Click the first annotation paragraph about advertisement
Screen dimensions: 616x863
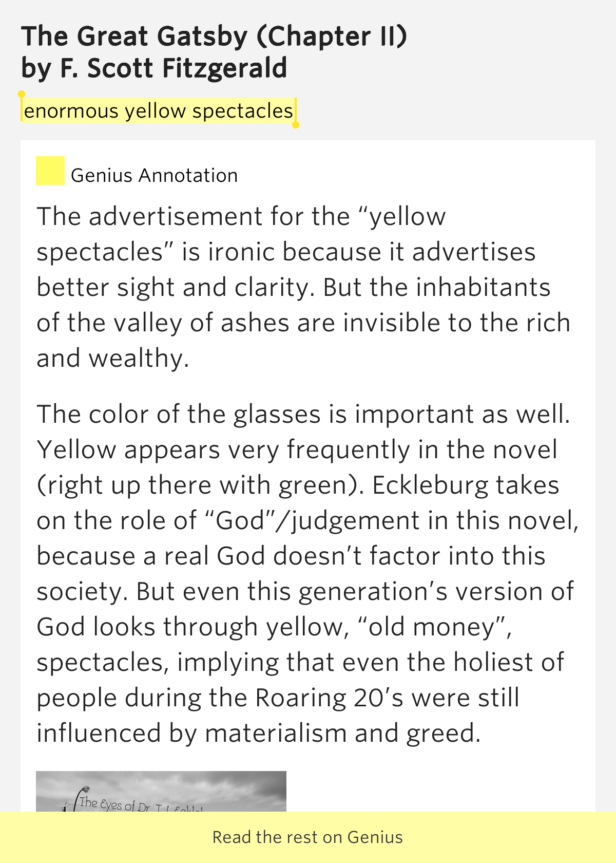[303, 287]
